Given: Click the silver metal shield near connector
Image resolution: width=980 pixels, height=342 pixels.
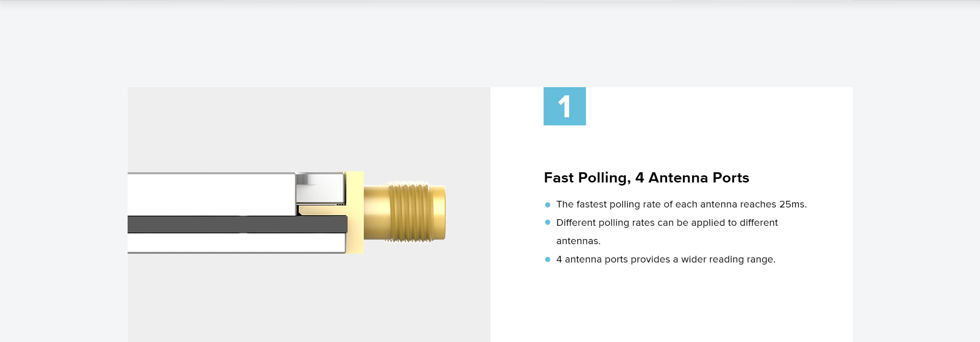Looking at the screenshot, I should coord(321,189).
